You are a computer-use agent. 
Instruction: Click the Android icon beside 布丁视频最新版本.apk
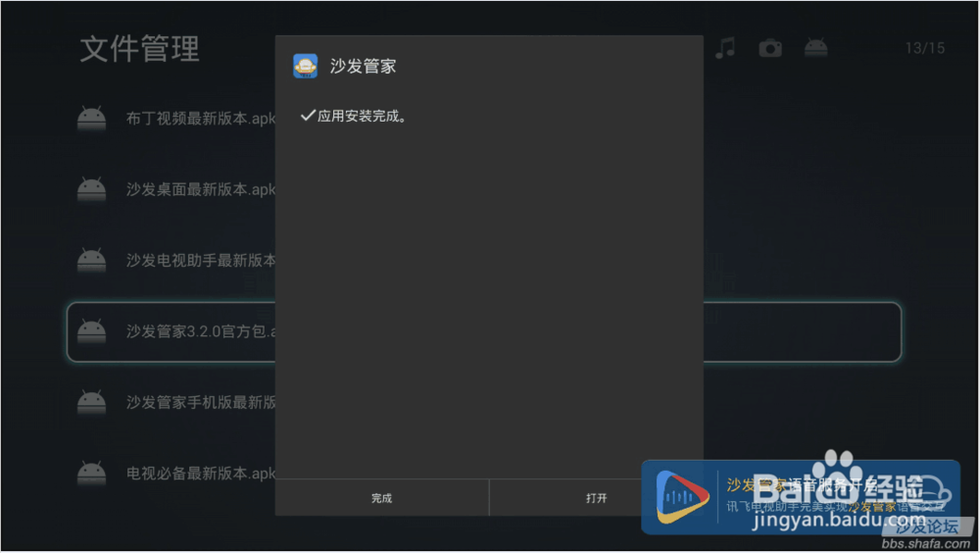coord(91,119)
